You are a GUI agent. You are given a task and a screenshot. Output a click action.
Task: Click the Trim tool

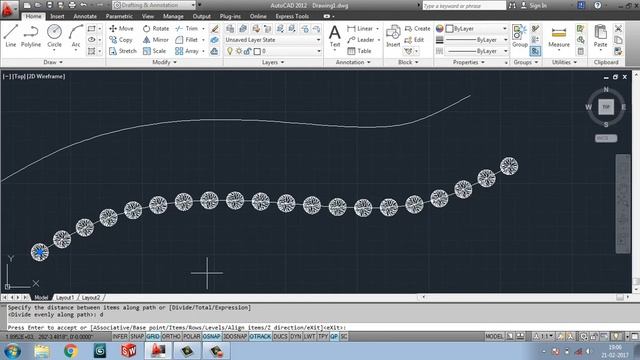[187, 29]
